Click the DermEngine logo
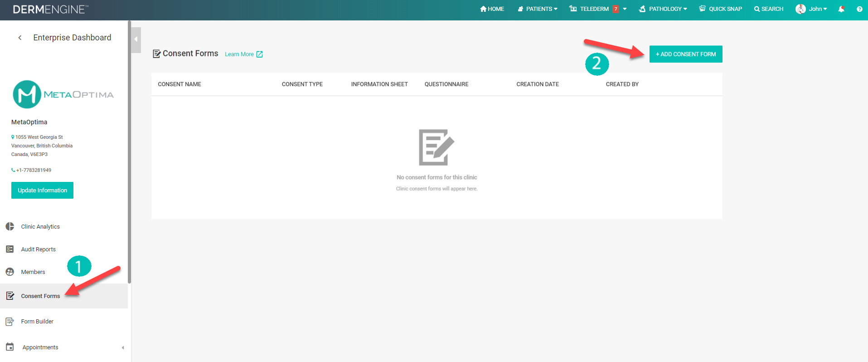The height and width of the screenshot is (362, 868). point(50,9)
